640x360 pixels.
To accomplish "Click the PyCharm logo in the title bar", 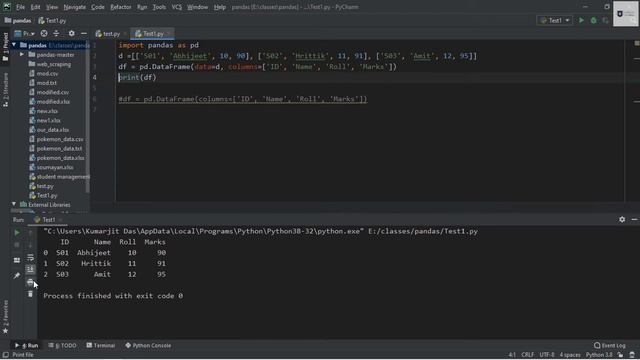I will (x=7, y=7).
